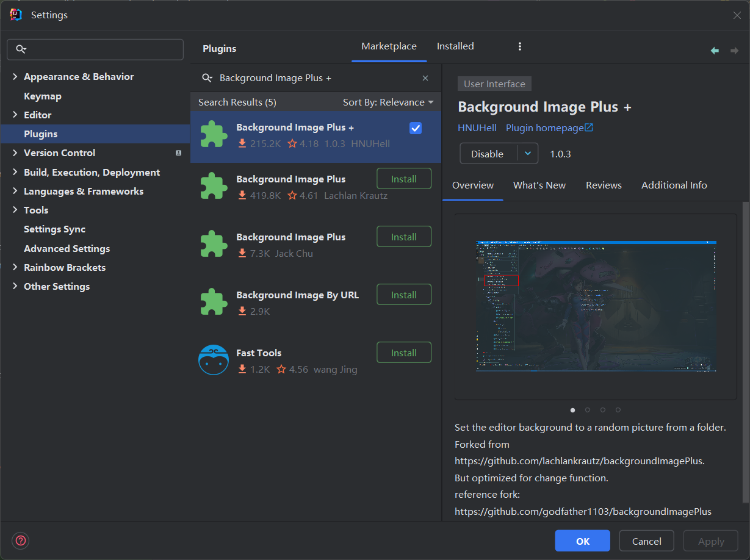Click the Disable plugin button

coord(488,154)
